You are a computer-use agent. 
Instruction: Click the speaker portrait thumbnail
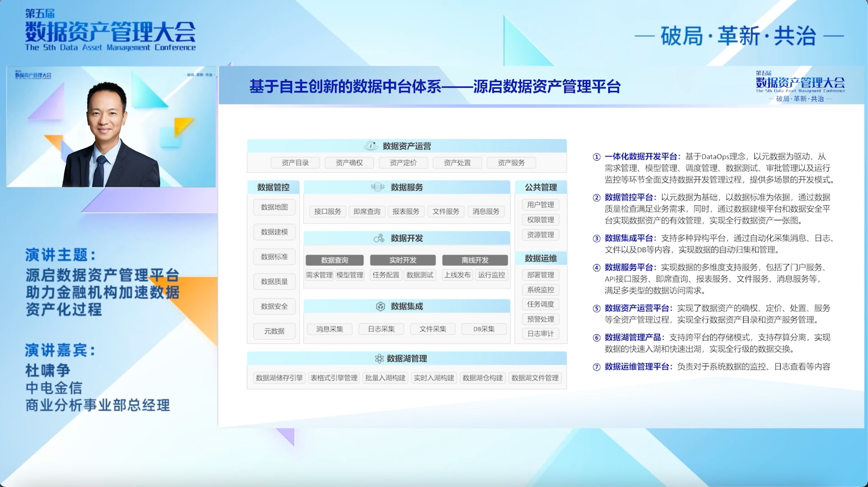(111, 126)
